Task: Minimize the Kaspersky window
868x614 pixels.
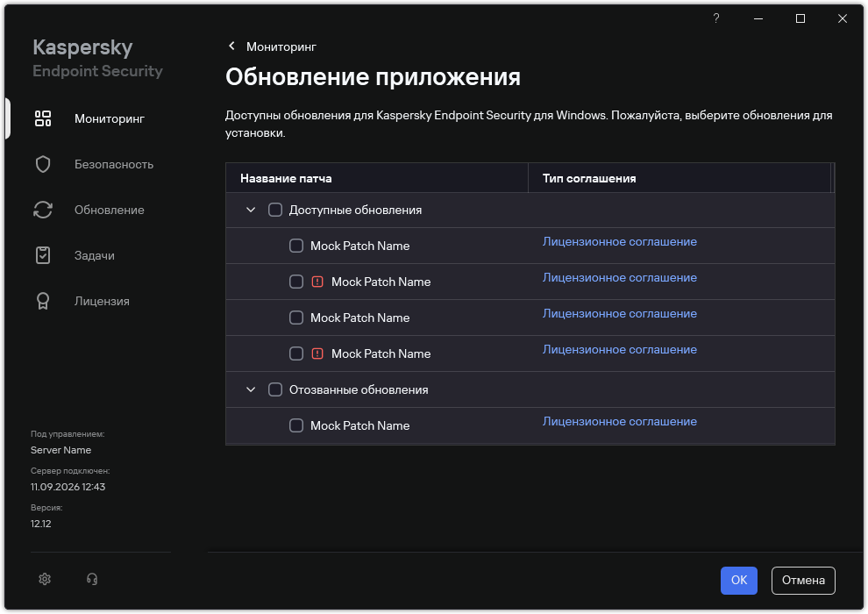Action: tap(758, 18)
